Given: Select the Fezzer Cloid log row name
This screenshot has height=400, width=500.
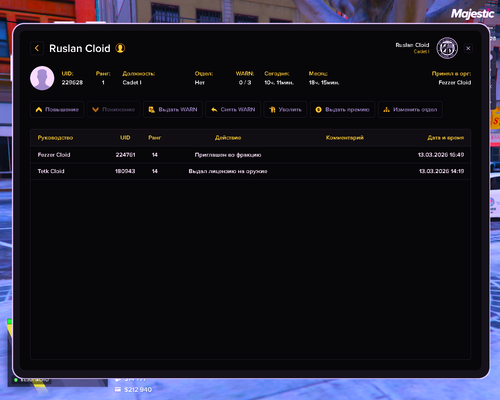Looking at the screenshot, I should [54, 155].
